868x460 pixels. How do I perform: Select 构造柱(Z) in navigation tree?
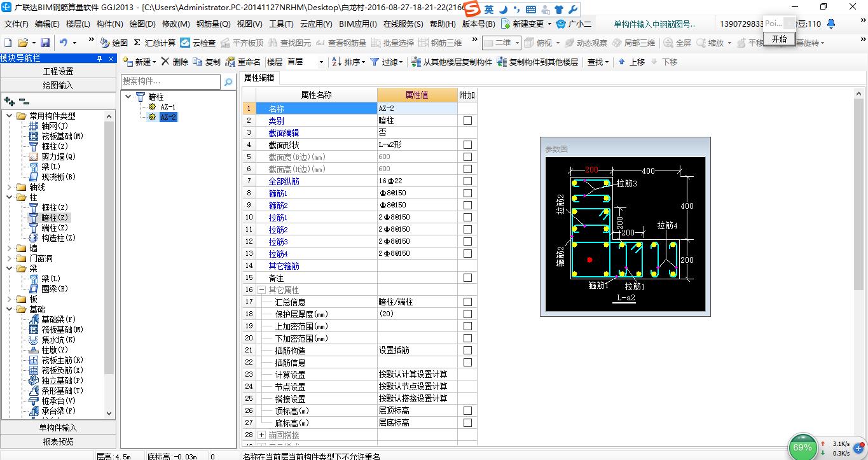(52, 238)
